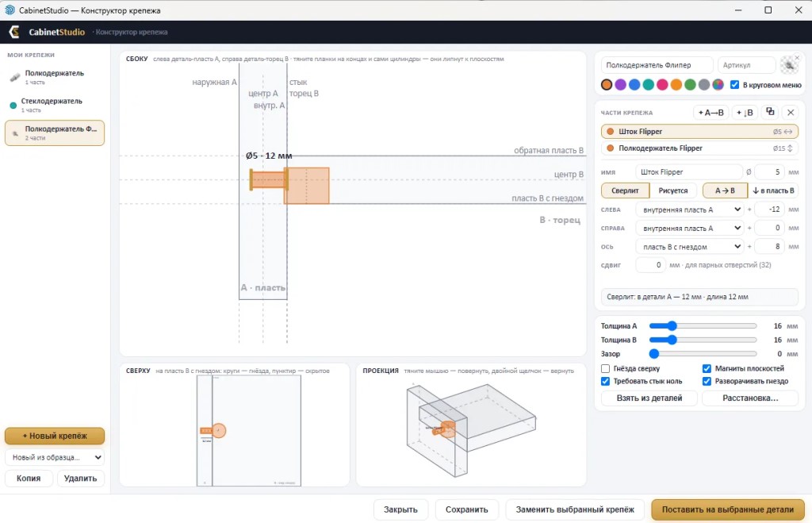Open the 'Новый из образца...' dropdown

pyautogui.click(x=55, y=457)
